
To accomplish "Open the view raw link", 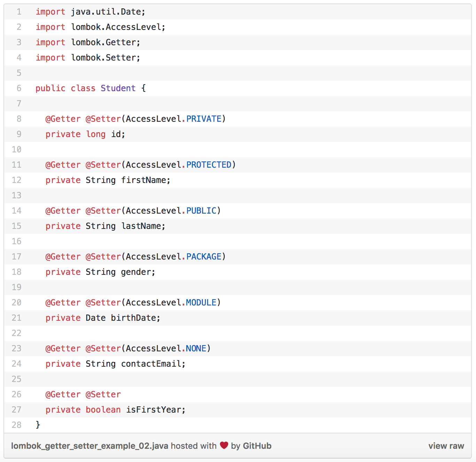I will pyautogui.click(x=446, y=446).
